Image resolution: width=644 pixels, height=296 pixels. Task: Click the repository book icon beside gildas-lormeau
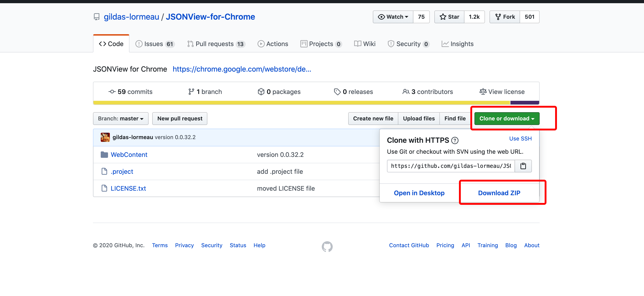point(96,17)
